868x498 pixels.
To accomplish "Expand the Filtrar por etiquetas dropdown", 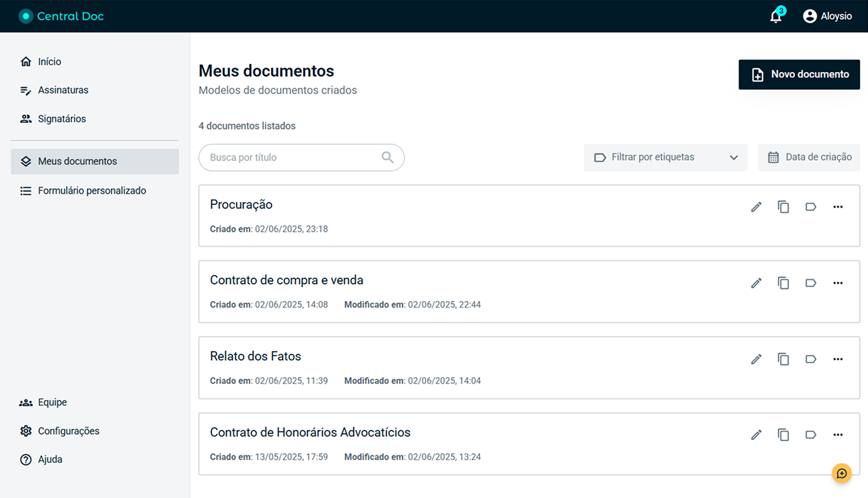I will [665, 158].
